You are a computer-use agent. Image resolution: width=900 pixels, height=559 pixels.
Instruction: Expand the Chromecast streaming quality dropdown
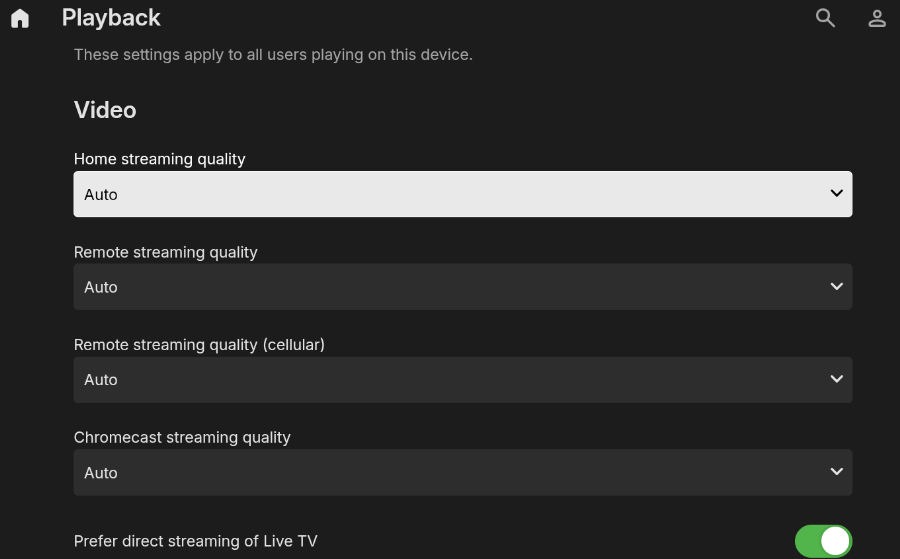pyautogui.click(x=462, y=473)
